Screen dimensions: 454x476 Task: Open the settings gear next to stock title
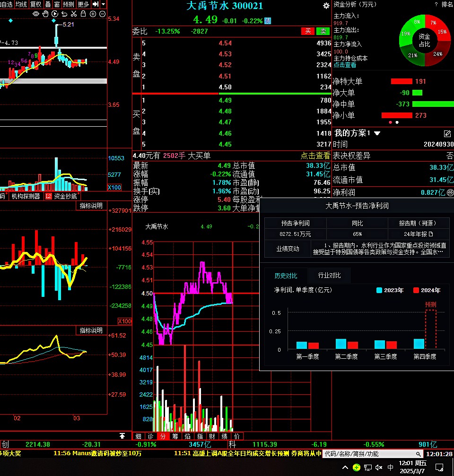click(x=326, y=6)
